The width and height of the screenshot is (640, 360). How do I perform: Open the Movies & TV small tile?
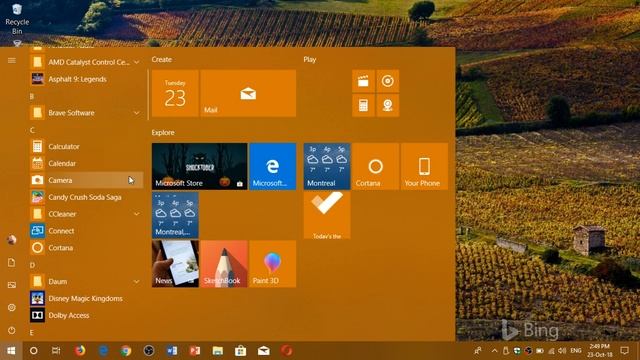pos(363,81)
